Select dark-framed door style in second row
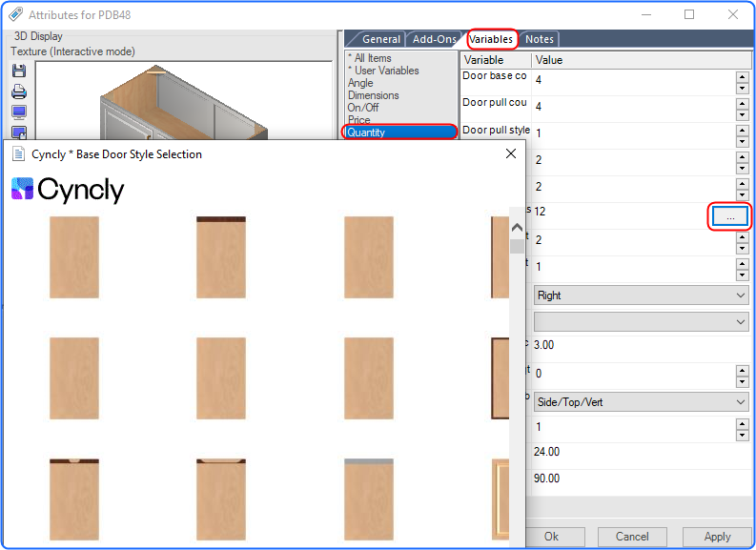This screenshot has height=550, width=756. click(x=501, y=378)
